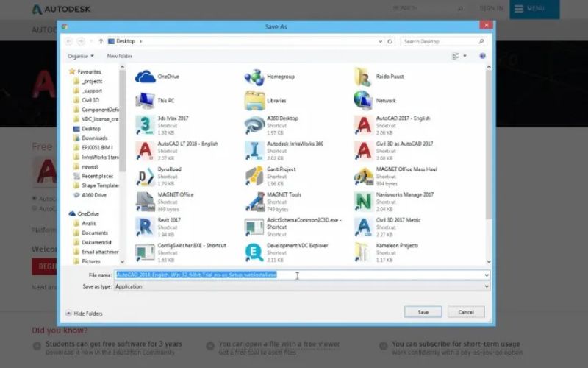Select the MAGNET Tools shortcut
The width and height of the screenshot is (588, 368).
[273, 202]
